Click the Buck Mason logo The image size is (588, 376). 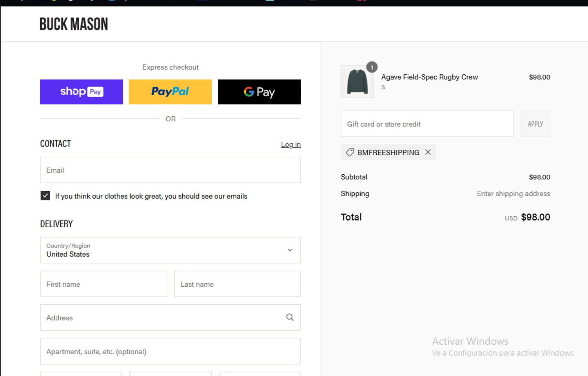[74, 24]
